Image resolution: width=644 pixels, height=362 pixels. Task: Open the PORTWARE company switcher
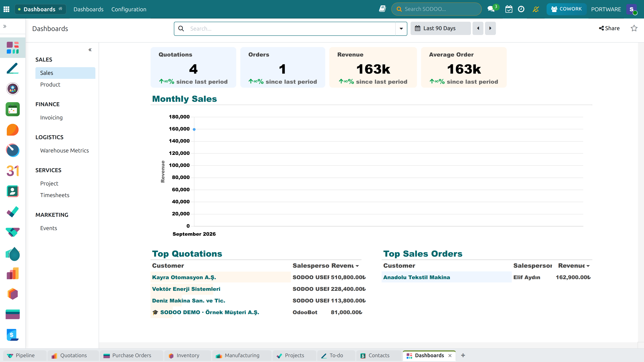point(606,9)
